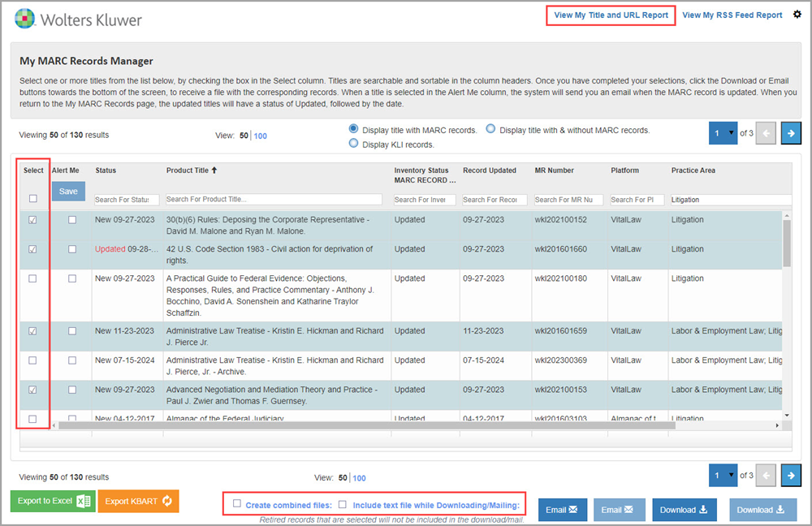Image resolution: width=812 pixels, height=526 pixels.
Task: Click bottom grey previous page arrow
Action: 766,475
